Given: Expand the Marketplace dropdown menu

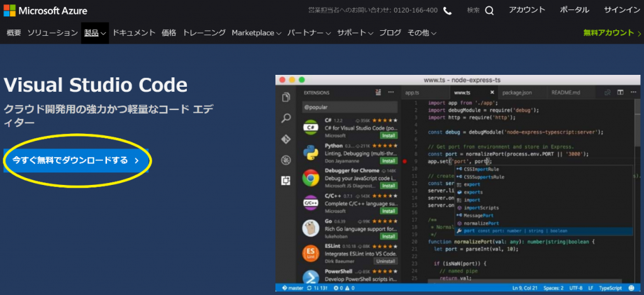Looking at the screenshot, I should click(257, 33).
